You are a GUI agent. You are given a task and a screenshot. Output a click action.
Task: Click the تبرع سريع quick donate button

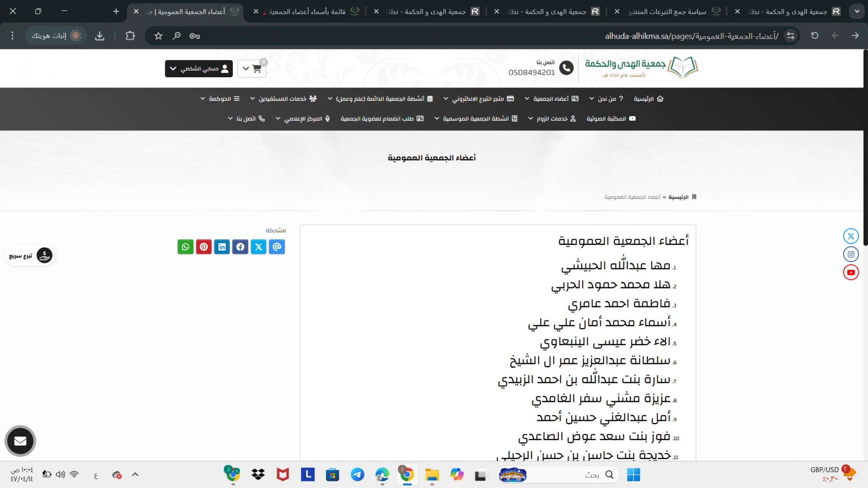[30, 256]
